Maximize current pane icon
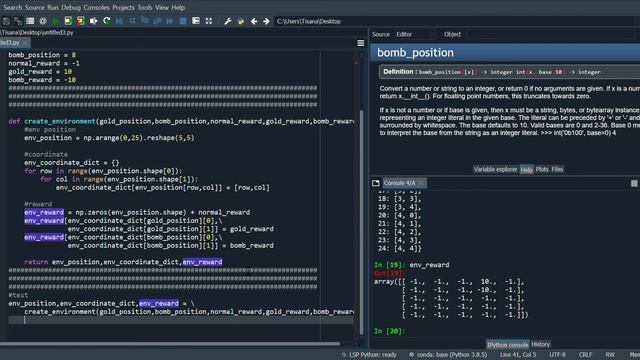 [196, 21]
